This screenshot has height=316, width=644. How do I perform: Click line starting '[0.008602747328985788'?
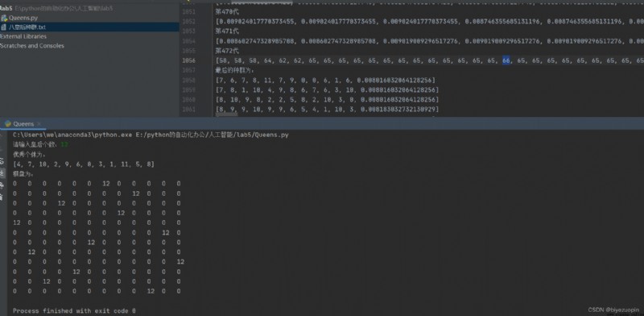pyautogui.click(x=430, y=41)
